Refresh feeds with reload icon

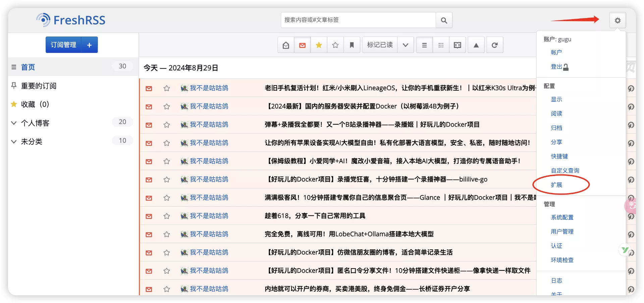pyautogui.click(x=494, y=45)
